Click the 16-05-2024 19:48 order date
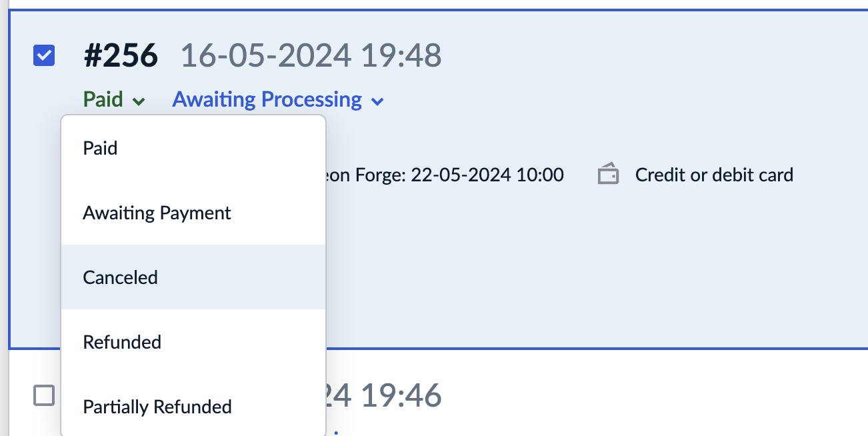 [311, 55]
